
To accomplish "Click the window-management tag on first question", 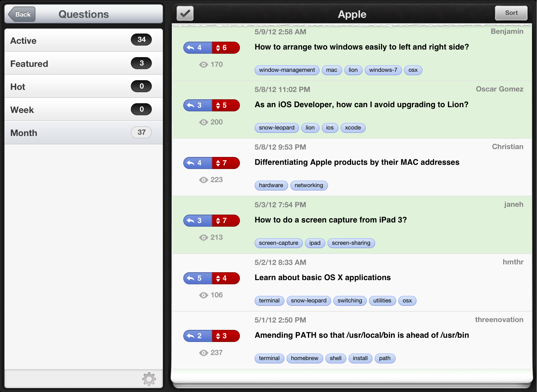I will (286, 69).
